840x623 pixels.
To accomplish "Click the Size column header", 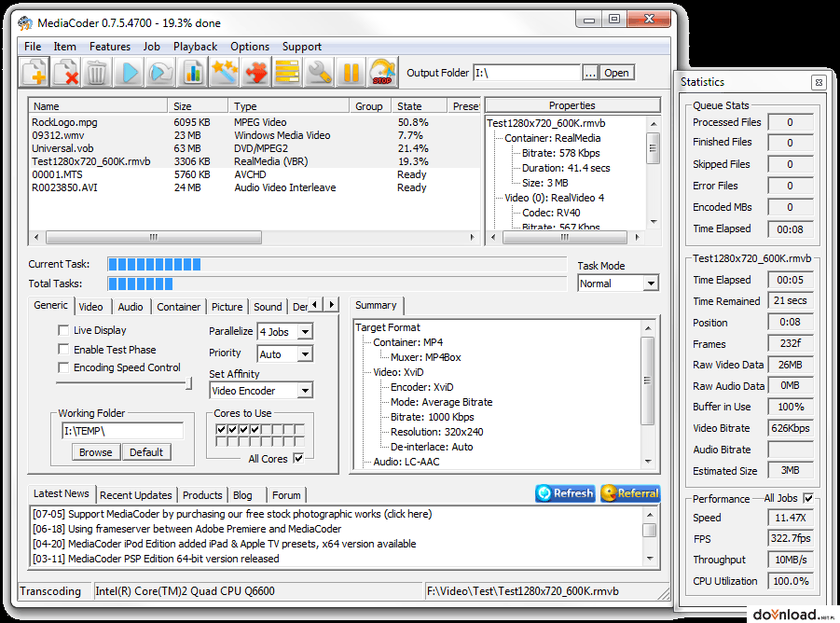I will click(x=198, y=106).
